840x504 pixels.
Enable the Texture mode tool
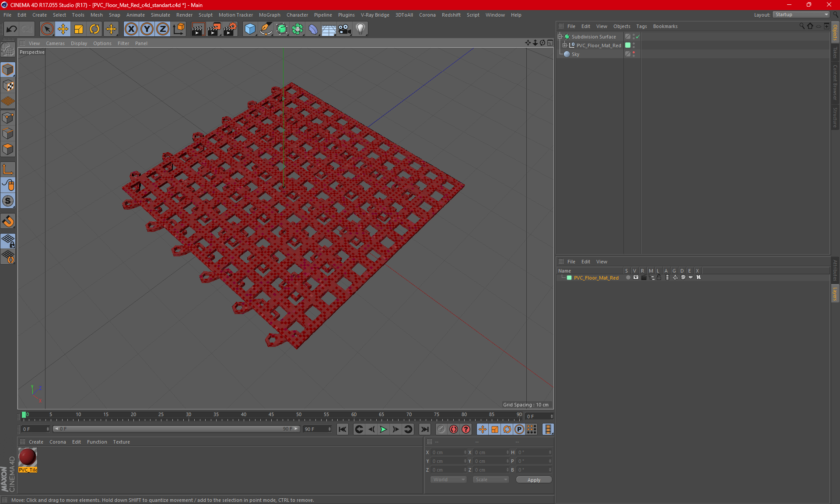click(8, 86)
